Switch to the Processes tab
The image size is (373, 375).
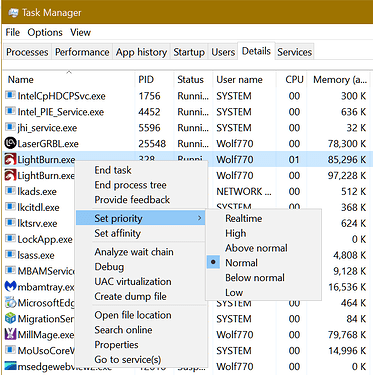27,52
